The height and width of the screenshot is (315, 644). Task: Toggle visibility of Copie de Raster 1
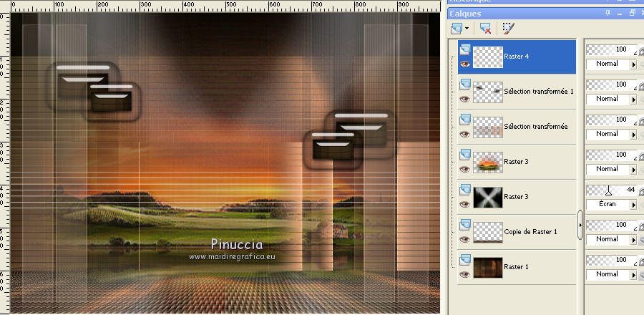pos(464,239)
